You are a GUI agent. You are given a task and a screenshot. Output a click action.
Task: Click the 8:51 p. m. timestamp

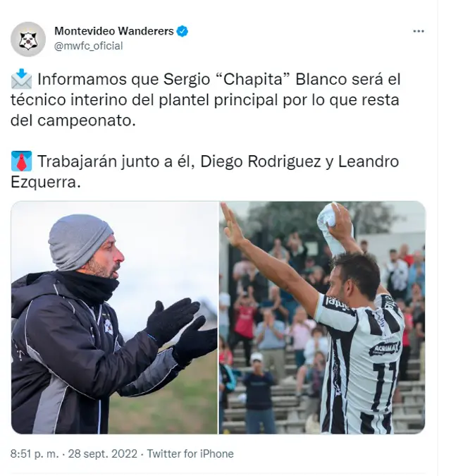point(35,453)
